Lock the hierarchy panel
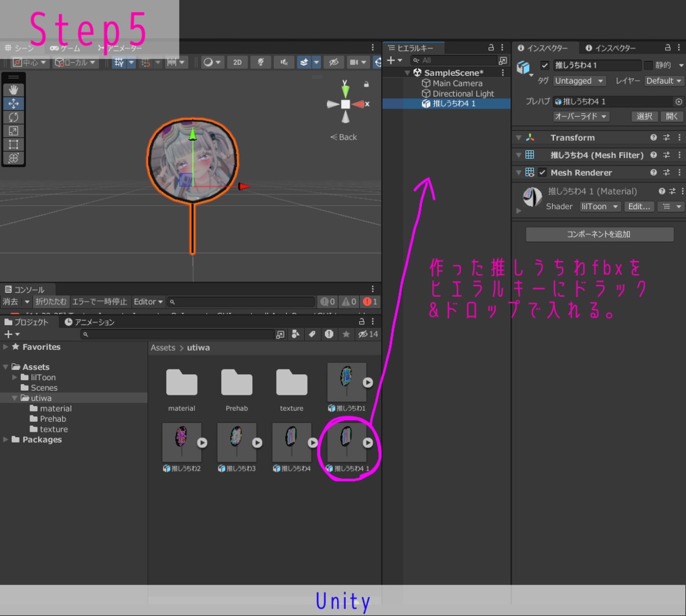The image size is (686, 616). click(491, 48)
